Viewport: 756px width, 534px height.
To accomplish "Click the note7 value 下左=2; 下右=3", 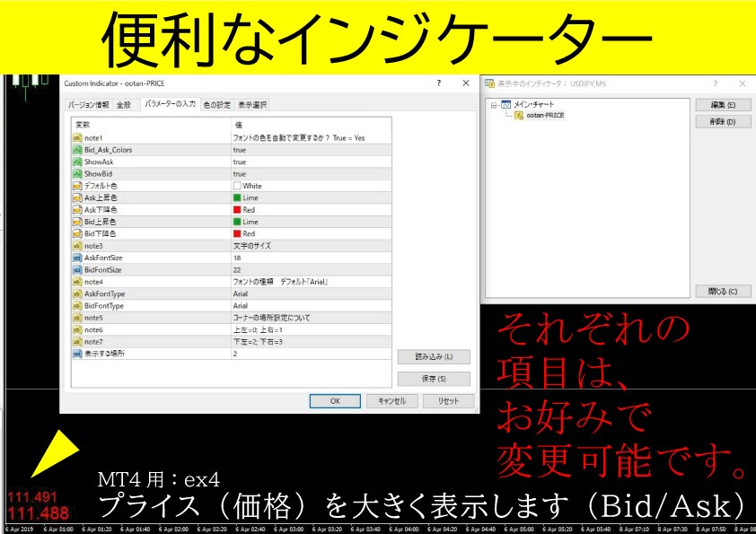I will pyautogui.click(x=258, y=342).
